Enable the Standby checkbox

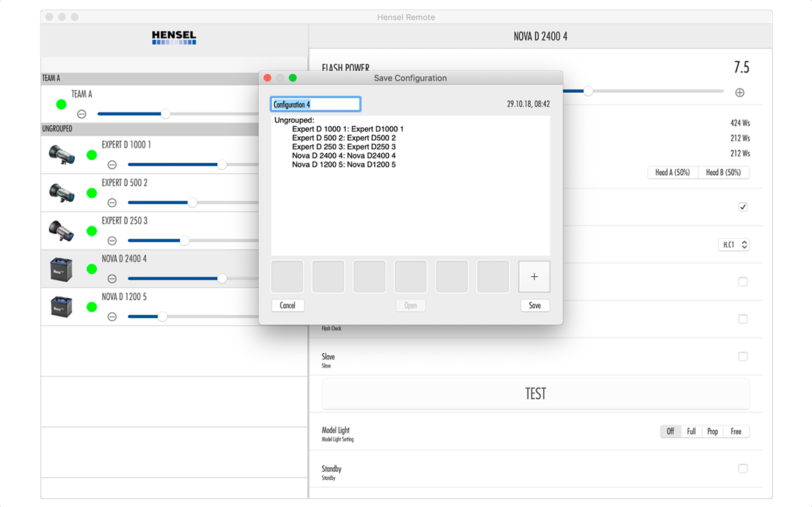743,469
